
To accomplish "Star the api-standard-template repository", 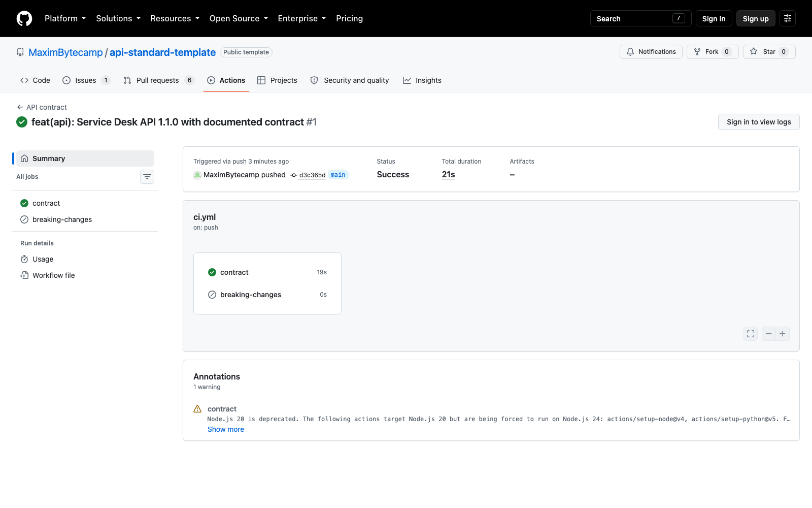I will tap(769, 52).
